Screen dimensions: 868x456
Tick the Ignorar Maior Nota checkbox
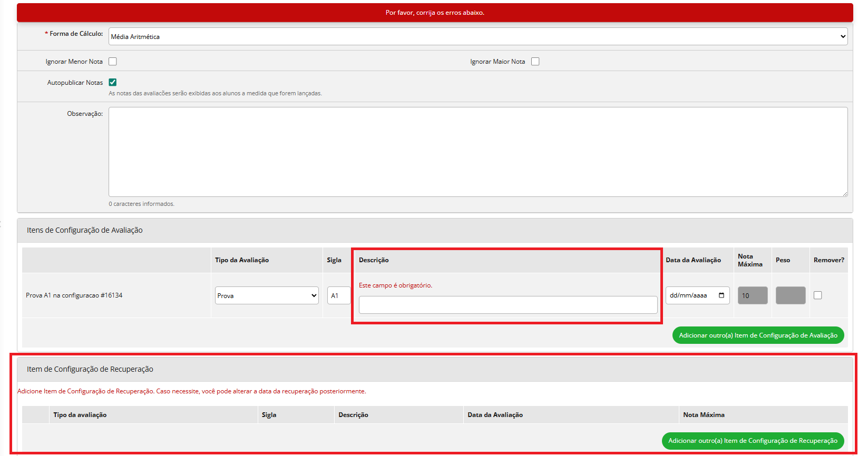tap(535, 62)
